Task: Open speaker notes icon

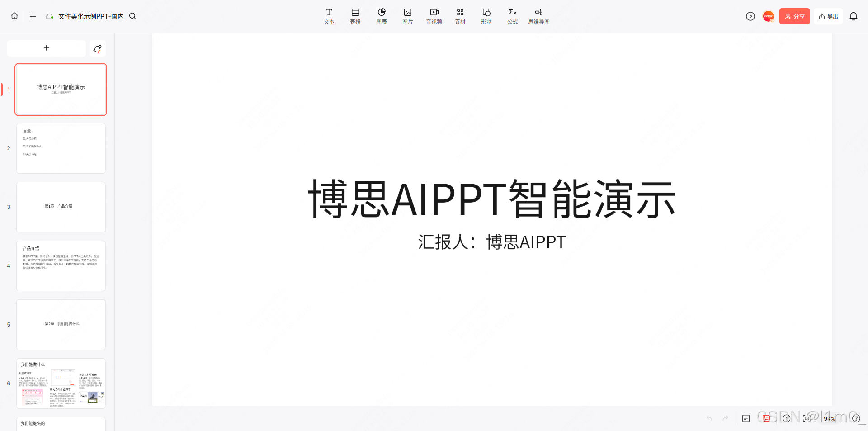Action: (x=746, y=418)
